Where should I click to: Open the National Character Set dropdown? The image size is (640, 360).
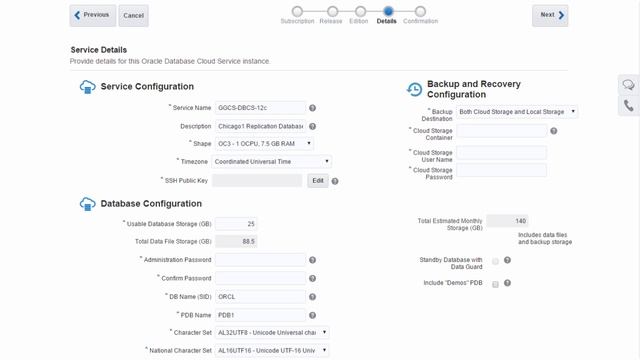tap(272, 351)
